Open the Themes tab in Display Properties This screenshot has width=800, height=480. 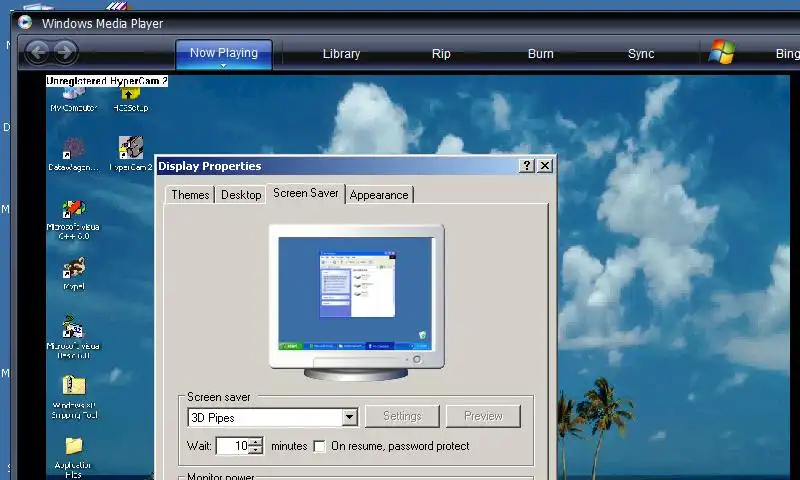190,194
